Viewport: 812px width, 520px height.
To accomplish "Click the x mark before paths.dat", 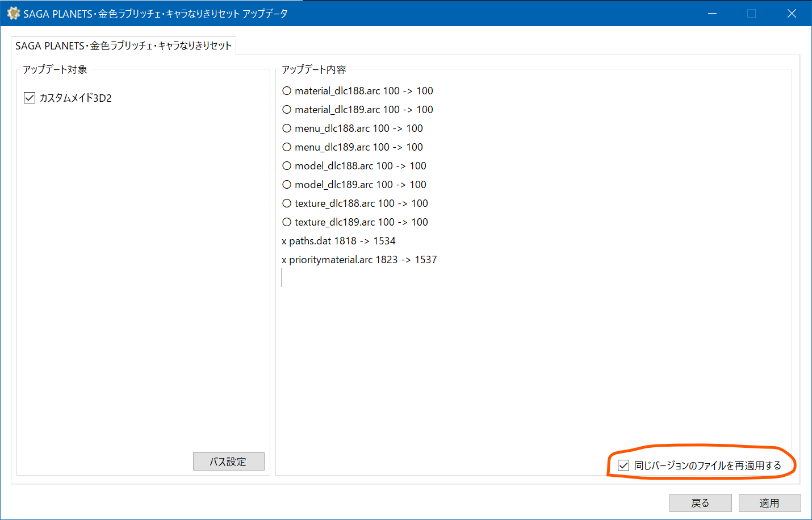I will click(284, 242).
